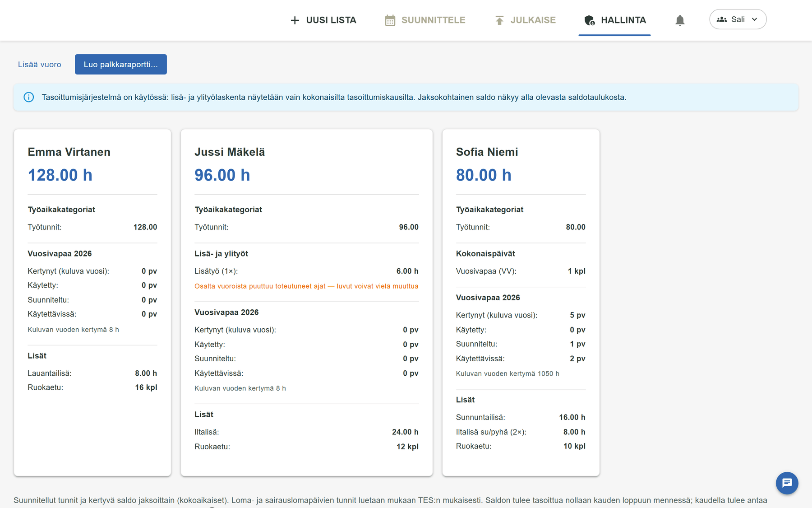Click Emma's Ruokaetu 16 kpl value
Screen dimensions: 812x508
point(146,387)
